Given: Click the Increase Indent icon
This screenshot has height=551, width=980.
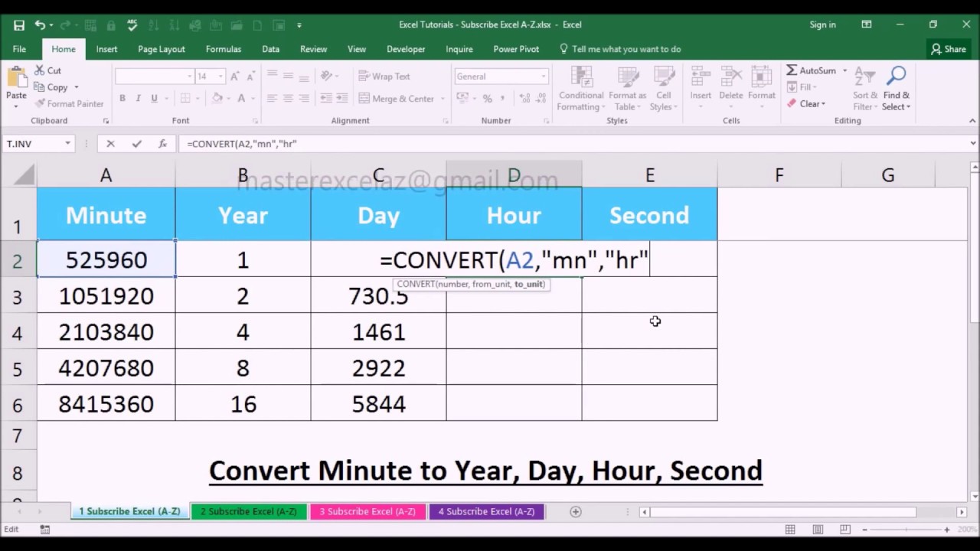Looking at the screenshot, I should (x=343, y=98).
